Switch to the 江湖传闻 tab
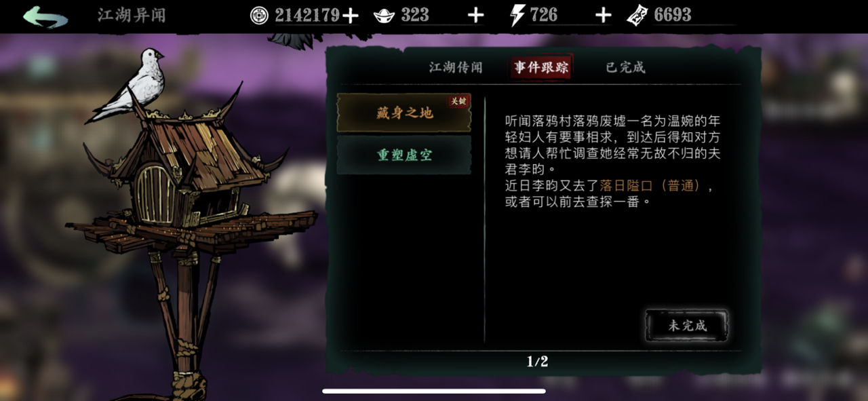This screenshot has height=401, width=868. tap(456, 67)
